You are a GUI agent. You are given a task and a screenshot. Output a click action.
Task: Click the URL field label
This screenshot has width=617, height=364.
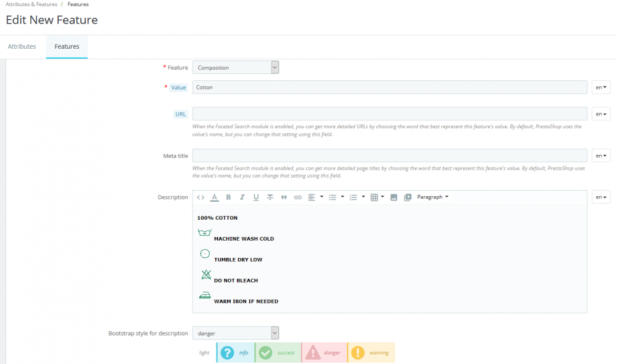(181, 114)
